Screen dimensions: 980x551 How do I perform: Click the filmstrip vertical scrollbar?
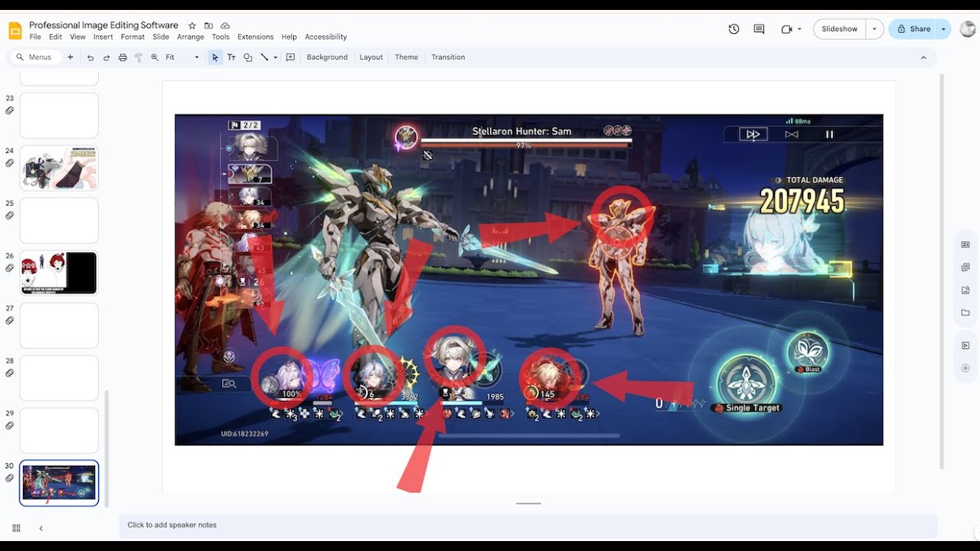[x=106, y=448]
